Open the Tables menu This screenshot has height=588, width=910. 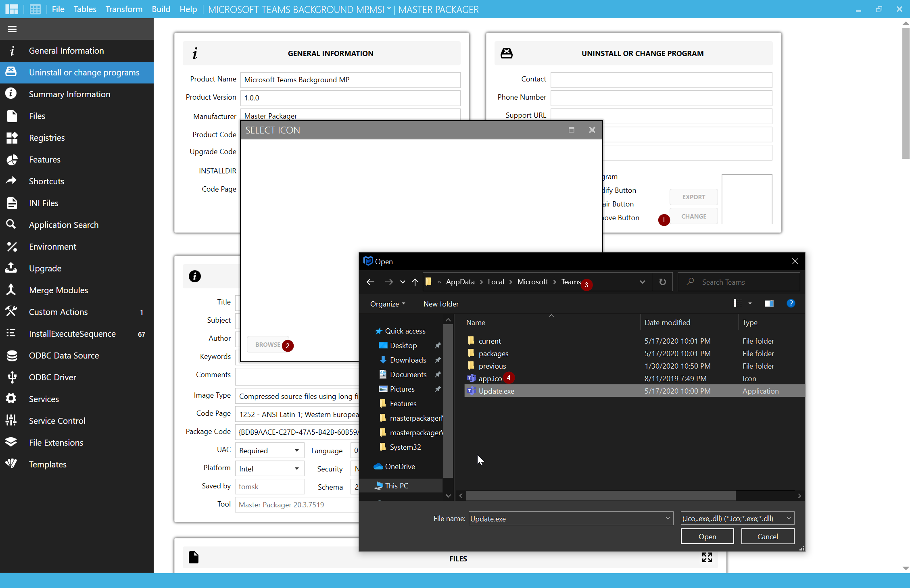[85, 9]
